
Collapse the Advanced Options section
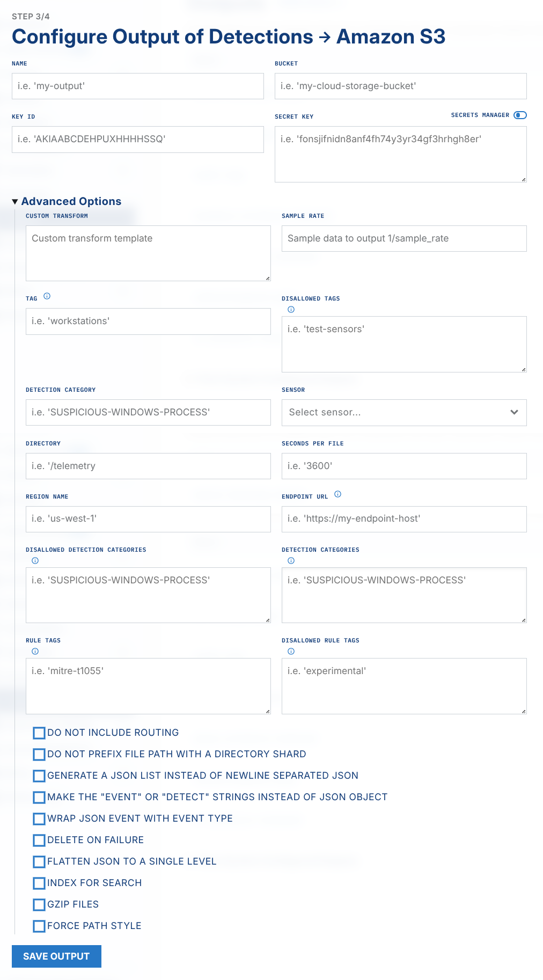[67, 201]
